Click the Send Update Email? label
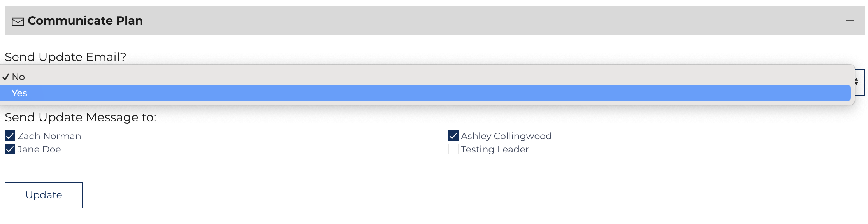 [x=65, y=57]
